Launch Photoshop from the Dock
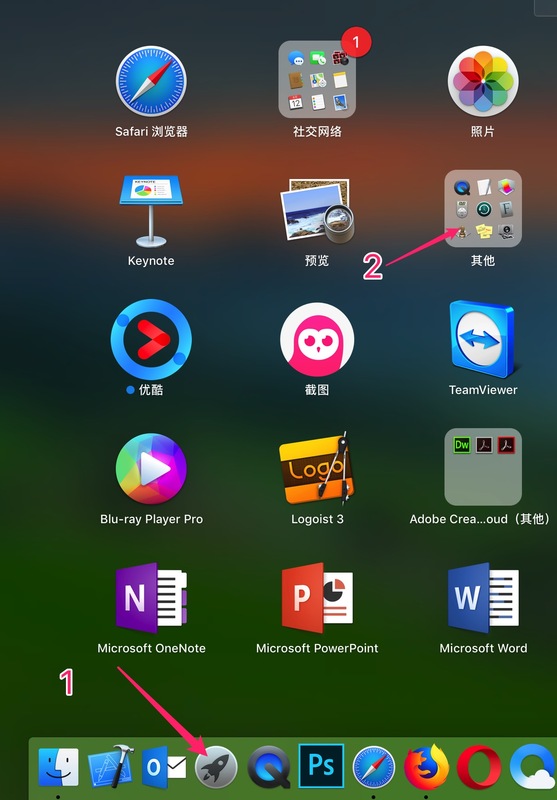The height and width of the screenshot is (800, 557). point(321,766)
